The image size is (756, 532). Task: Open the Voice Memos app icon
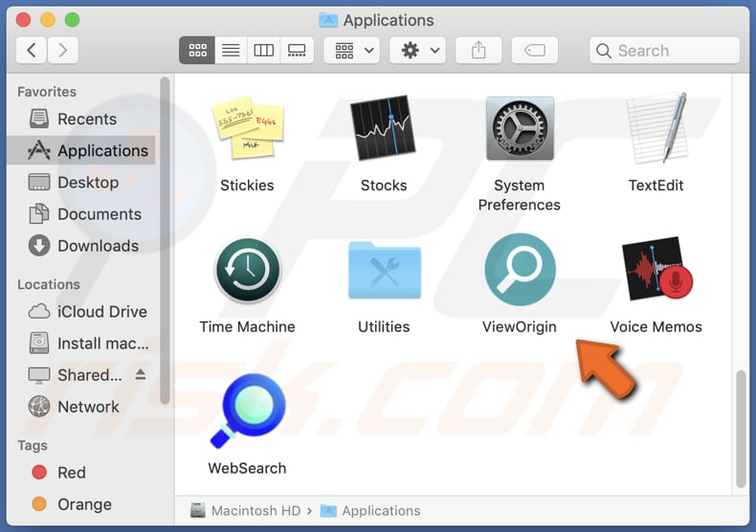click(656, 269)
